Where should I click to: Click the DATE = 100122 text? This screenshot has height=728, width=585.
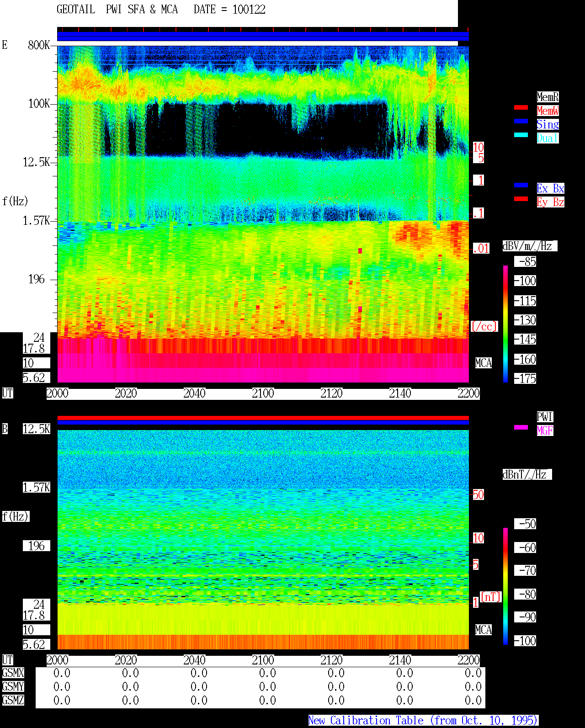(x=229, y=10)
